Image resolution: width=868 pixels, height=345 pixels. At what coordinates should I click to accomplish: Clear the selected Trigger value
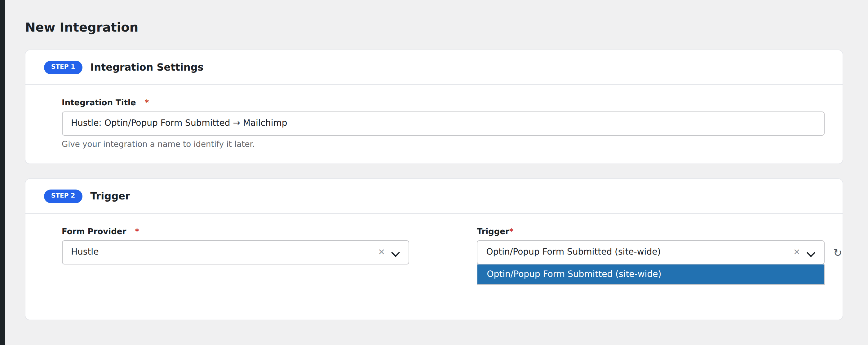point(797,252)
